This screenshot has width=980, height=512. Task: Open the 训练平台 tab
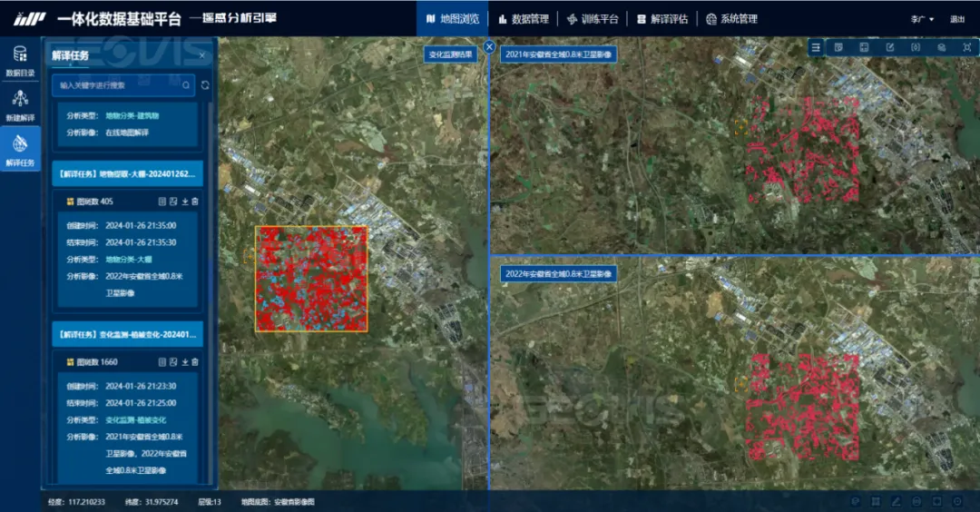click(x=593, y=19)
